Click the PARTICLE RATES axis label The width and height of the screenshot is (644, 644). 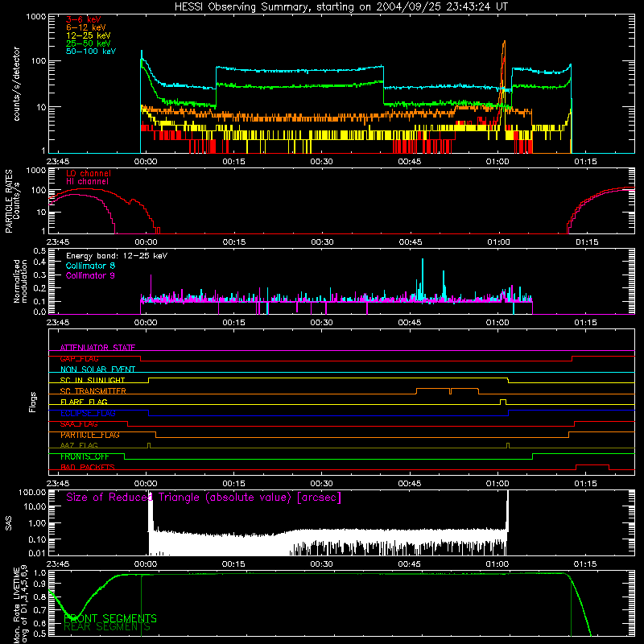[9, 200]
